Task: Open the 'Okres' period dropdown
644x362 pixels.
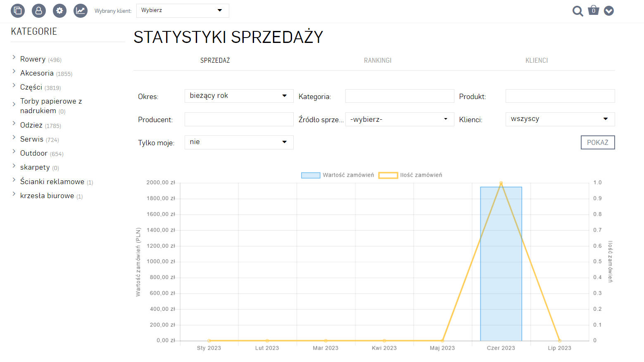Action: pyautogui.click(x=239, y=95)
